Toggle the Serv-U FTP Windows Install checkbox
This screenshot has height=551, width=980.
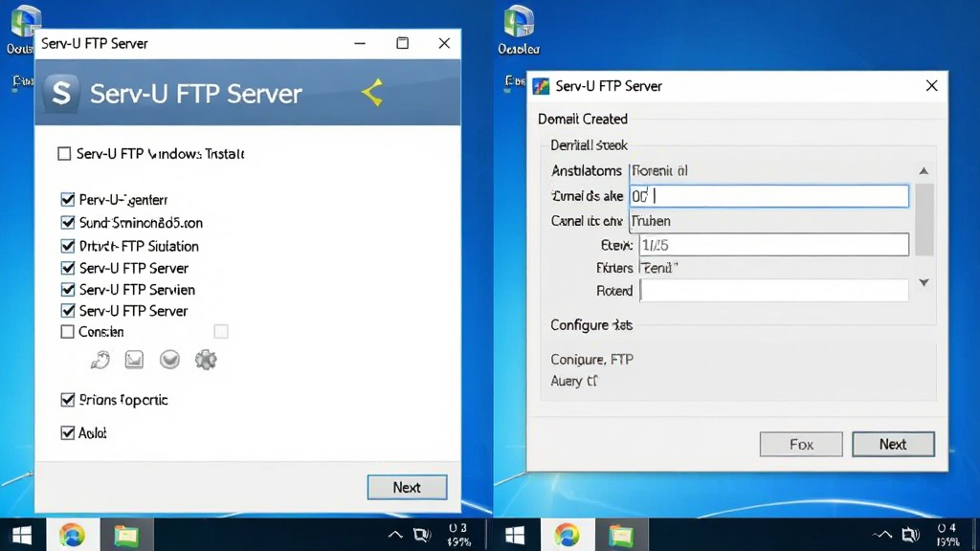[64, 154]
